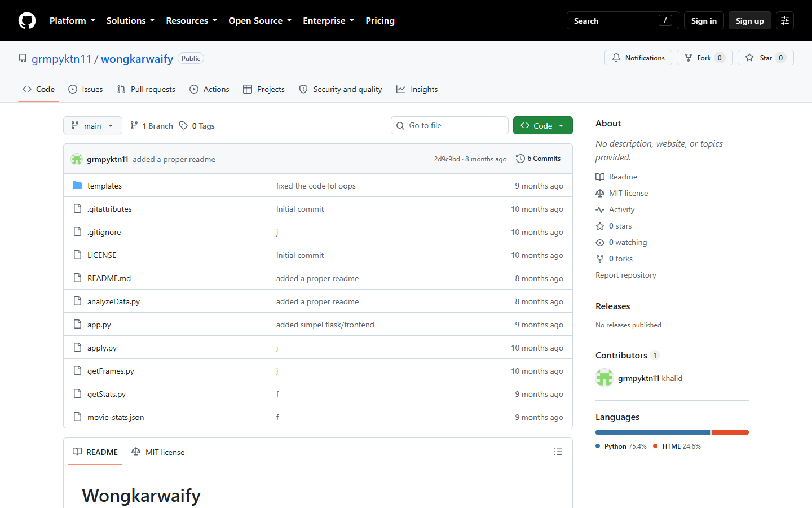812x508 pixels.
Task: Click the Python segment of the languages bar
Action: tap(653, 432)
